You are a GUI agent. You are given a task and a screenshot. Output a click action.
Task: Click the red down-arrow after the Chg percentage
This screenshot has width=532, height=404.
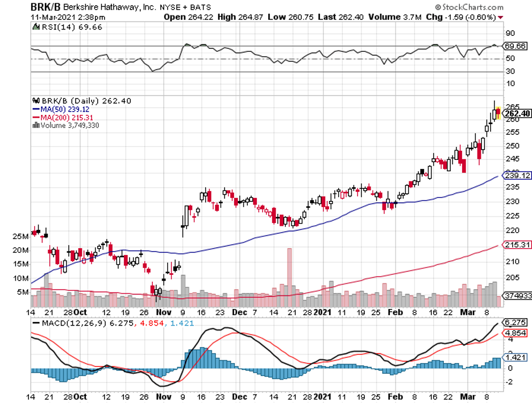pyautogui.click(x=501, y=17)
